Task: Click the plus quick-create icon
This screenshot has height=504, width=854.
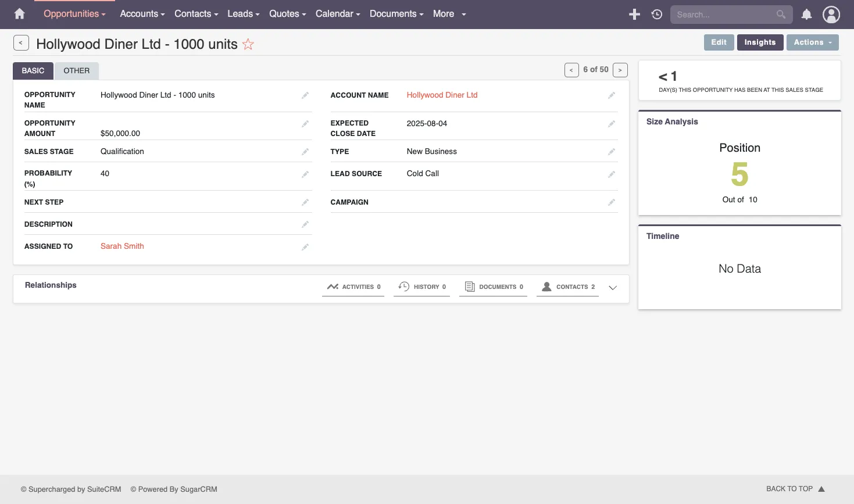Action: [x=634, y=15]
